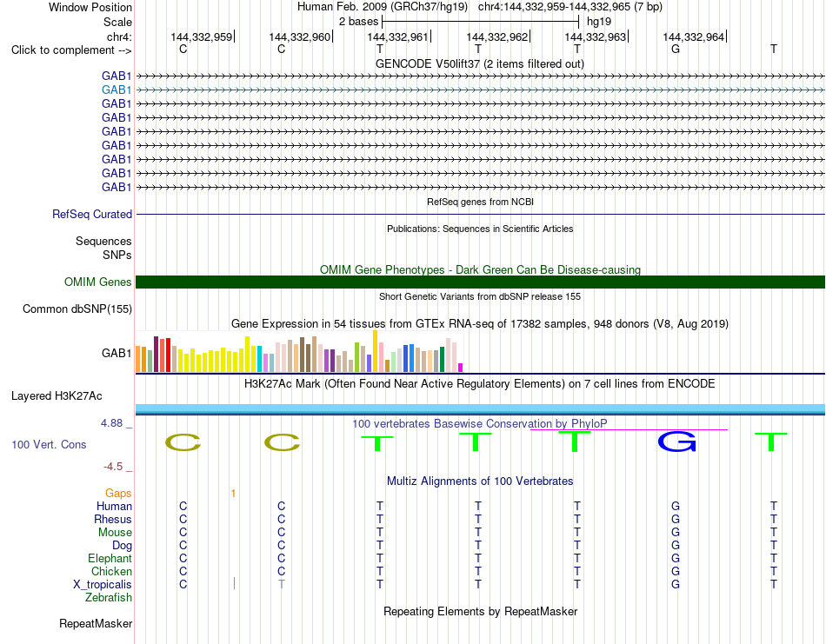Select the 'Zebrafish' alignment row label

pyautogui.click(x=109, y=598)
